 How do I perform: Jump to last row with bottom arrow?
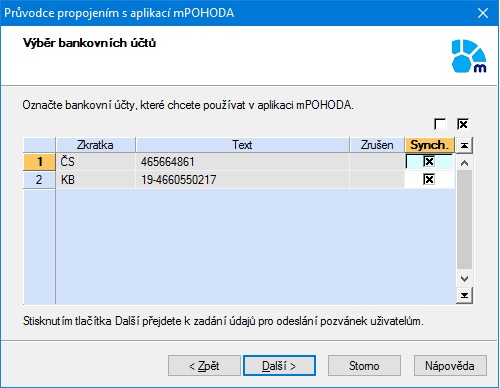tap(464, 295)
